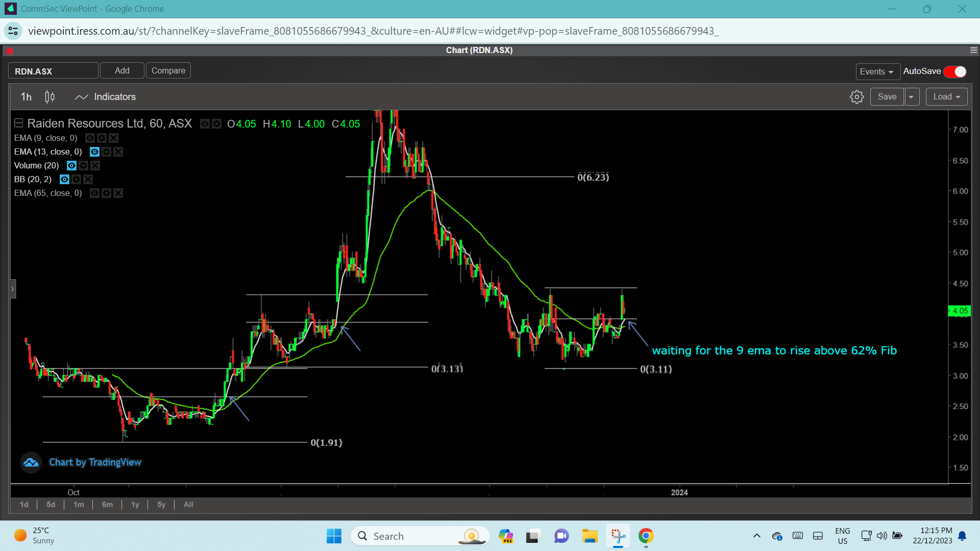
Task: Remove the Volume (20) indicator
Action: coord(95,166)
